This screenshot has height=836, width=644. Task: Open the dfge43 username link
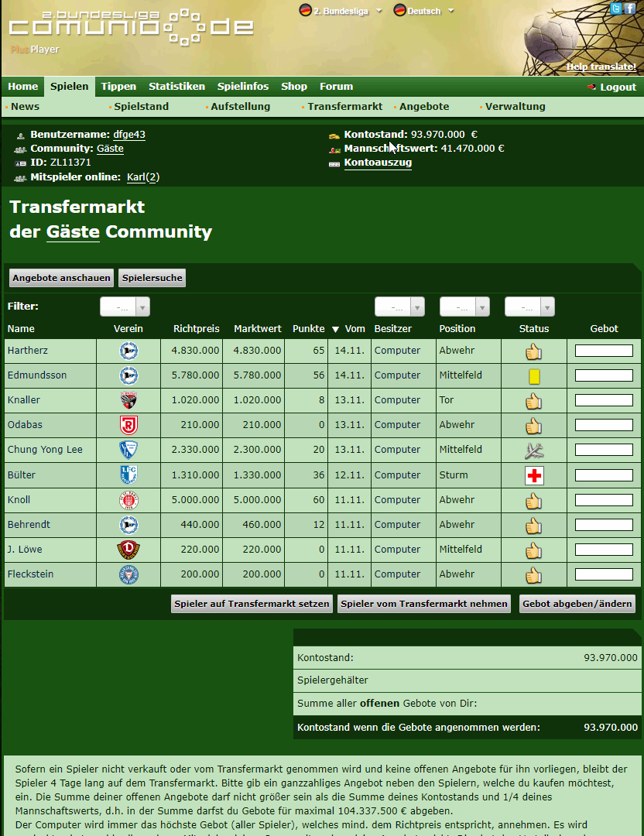[x=129, y=135]
